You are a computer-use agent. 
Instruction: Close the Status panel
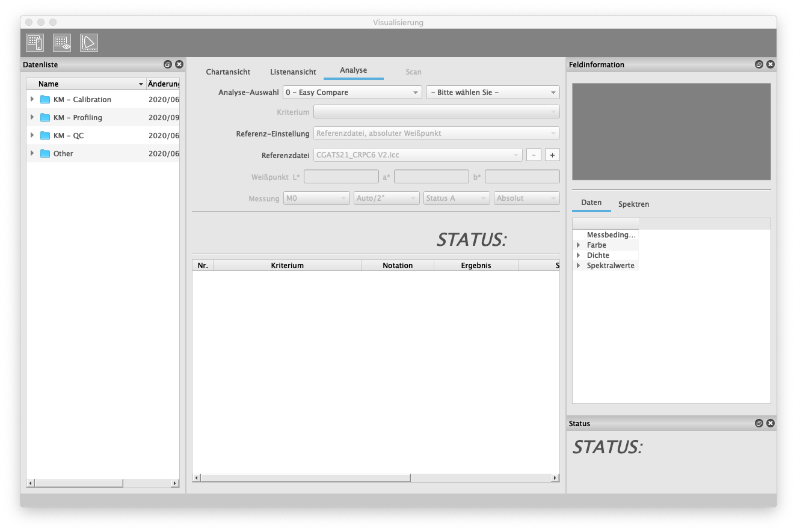[771, 423]
